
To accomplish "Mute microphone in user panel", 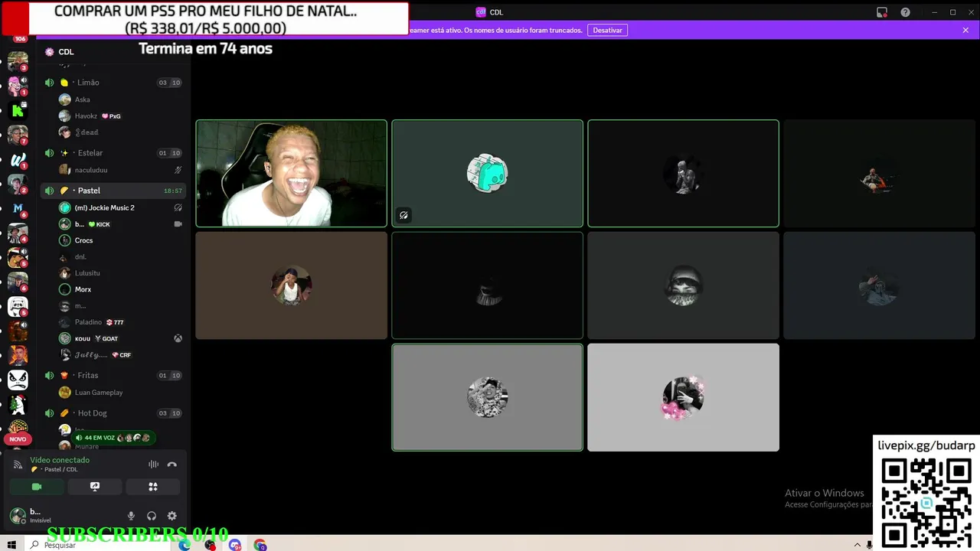I will click(x=131, y=516).
